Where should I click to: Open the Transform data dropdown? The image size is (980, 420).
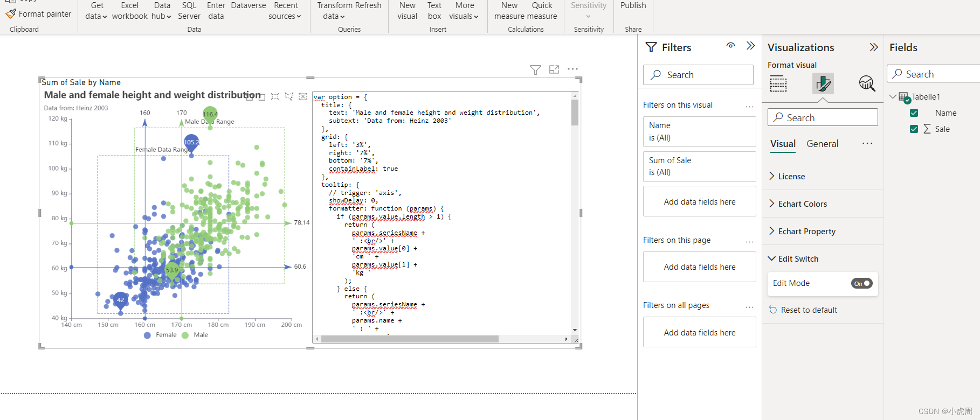[334, 11]
